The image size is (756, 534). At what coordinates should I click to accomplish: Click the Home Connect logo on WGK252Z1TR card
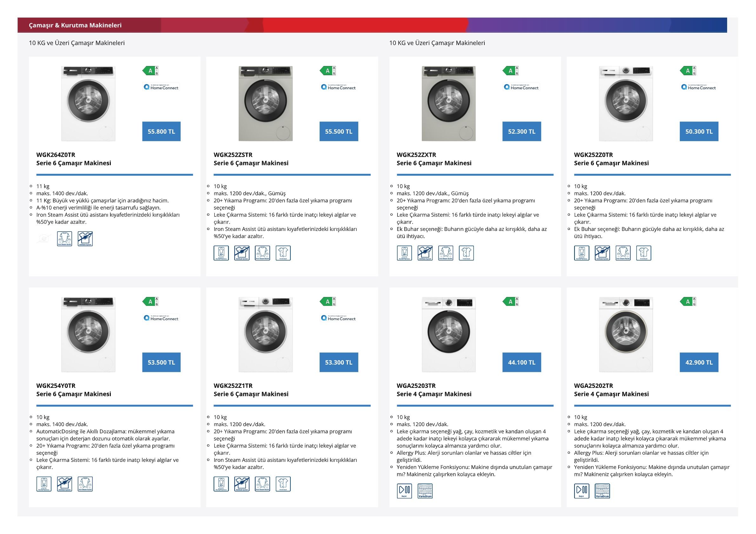339,318
